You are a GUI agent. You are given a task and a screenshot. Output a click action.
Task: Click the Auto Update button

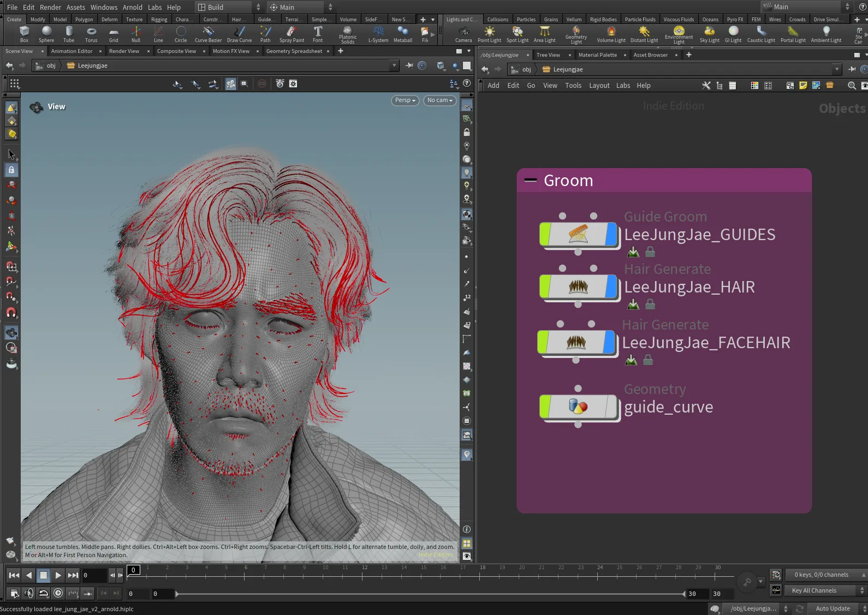pos(833,608)
